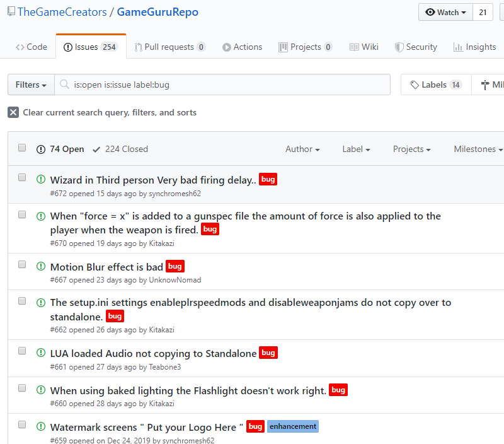Expand the Projects filter dropdown
The height and width of the screenshot is (444, 504).
(x=412, y=149)
